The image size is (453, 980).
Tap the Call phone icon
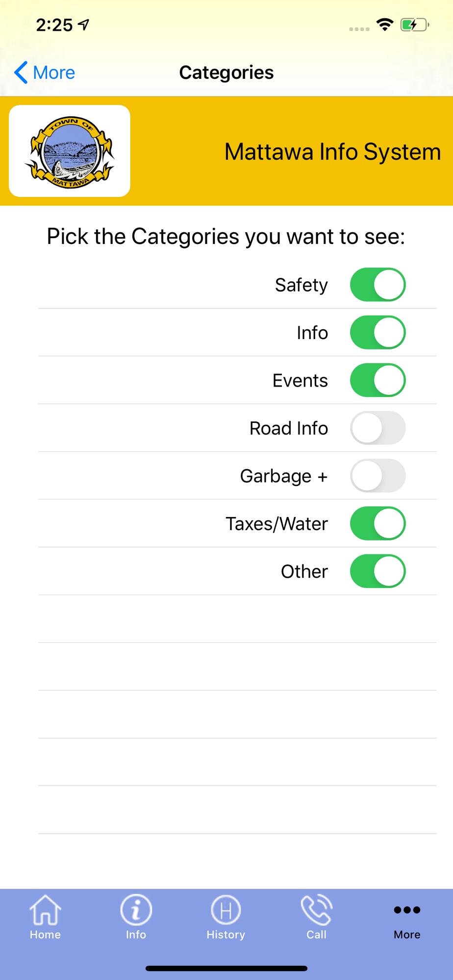316,910
